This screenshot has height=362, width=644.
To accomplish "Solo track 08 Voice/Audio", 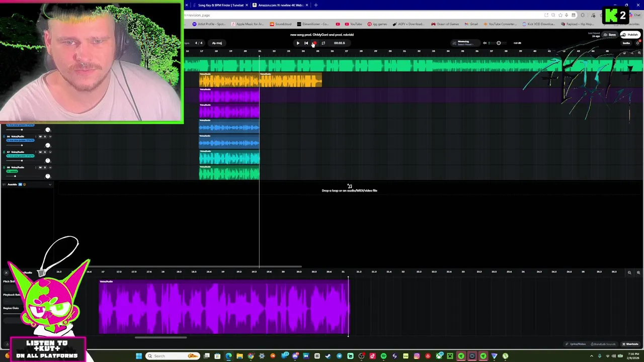I will pos(45,167).
